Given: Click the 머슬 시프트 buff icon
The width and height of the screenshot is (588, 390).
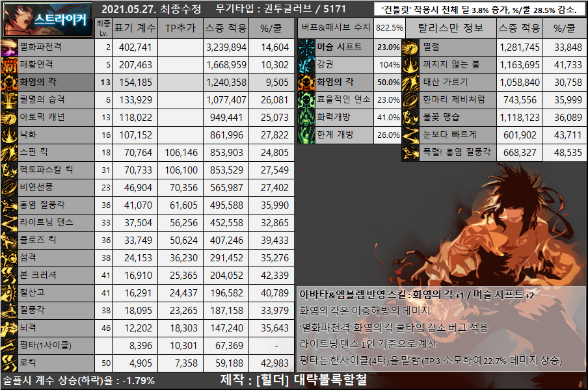Looking at the screenshot, I should tap(306, 47).
